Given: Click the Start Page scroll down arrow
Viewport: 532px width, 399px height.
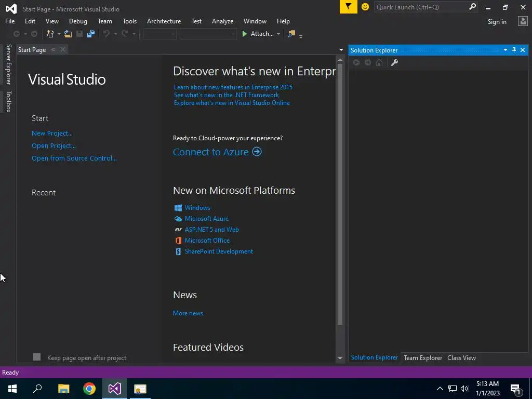Looking at the screenshot, I should point(340,358).
